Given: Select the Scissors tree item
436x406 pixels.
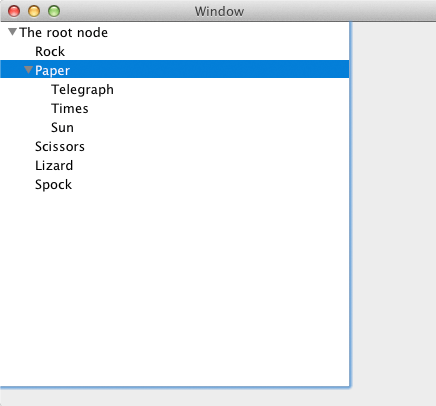Looking at the screenshot, I should (60, 147).
